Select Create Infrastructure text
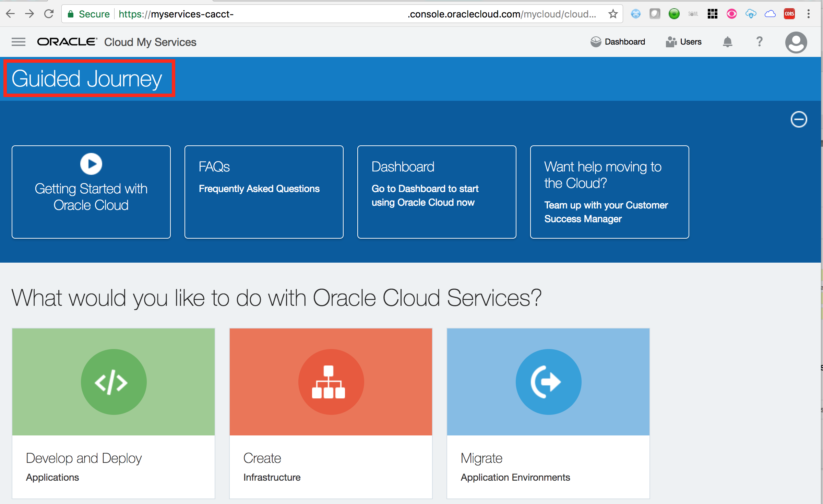Screen dimensions: 823x504 [272, 467]
